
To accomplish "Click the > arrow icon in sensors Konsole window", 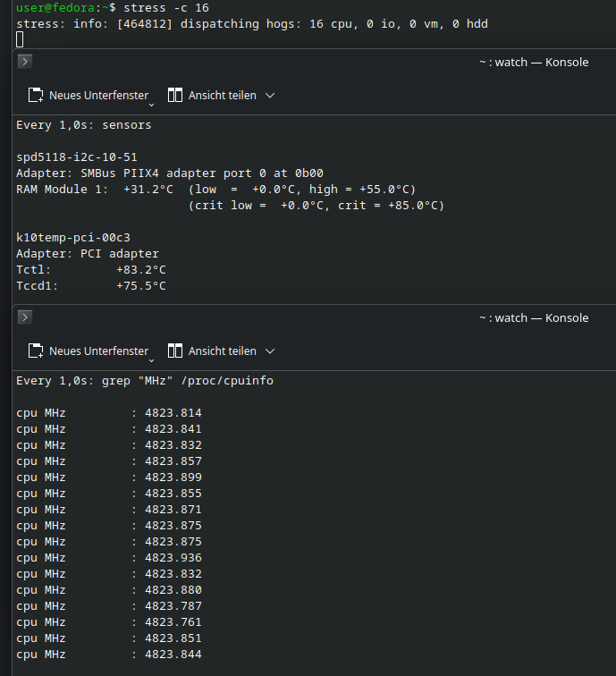I will 25,62.
